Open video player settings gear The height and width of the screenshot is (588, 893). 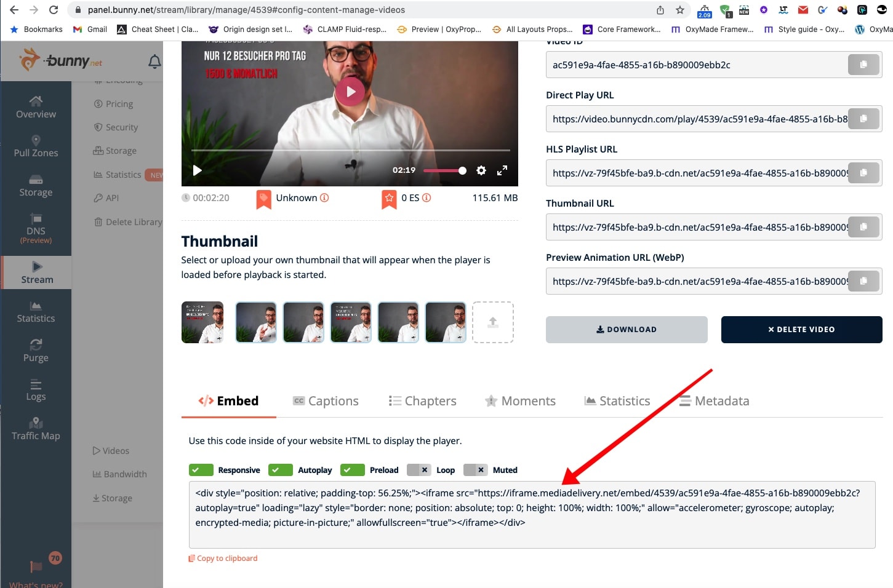pos(481,170)
